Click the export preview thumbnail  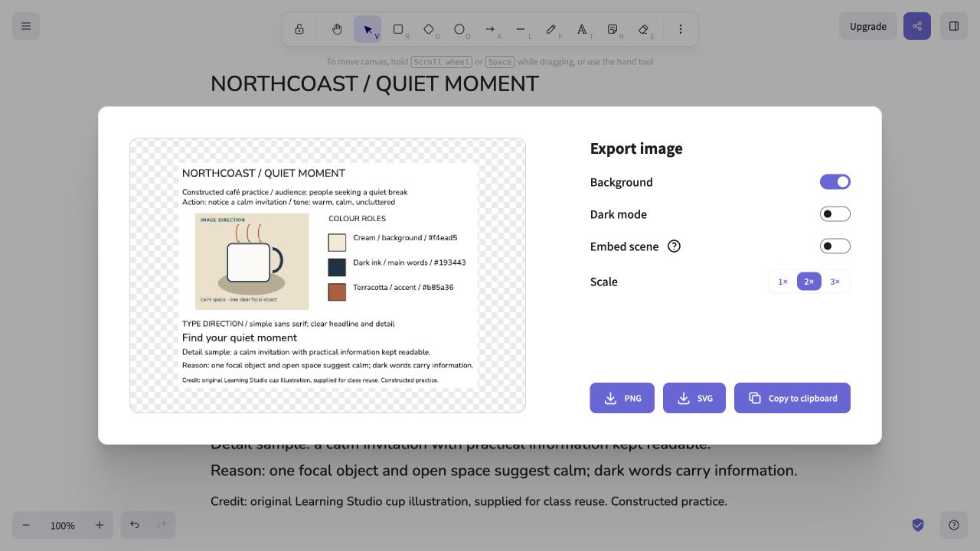tap(328, 275)
